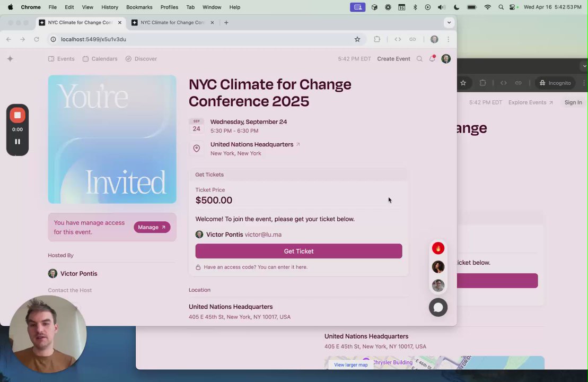Screen dimensions: 588x382
Task: Close the first NYC Climate tab
Action: tap(120, 22)
